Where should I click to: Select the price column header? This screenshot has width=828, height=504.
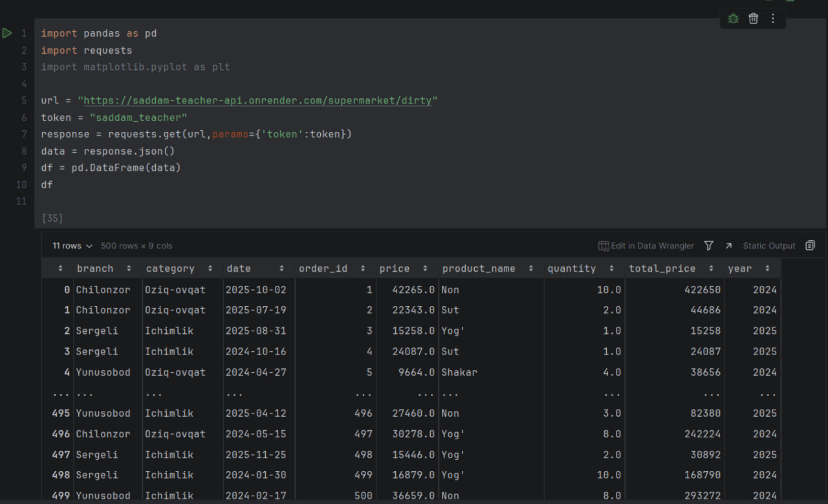click(395, 268)
